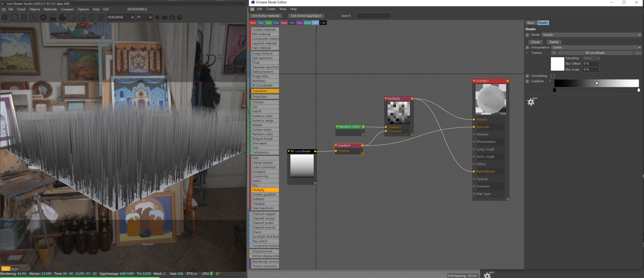Image resolution: width=644 pixels, height=278 pixels.
Task: Select the pick material M pin icon
Action: pos(101,18)
